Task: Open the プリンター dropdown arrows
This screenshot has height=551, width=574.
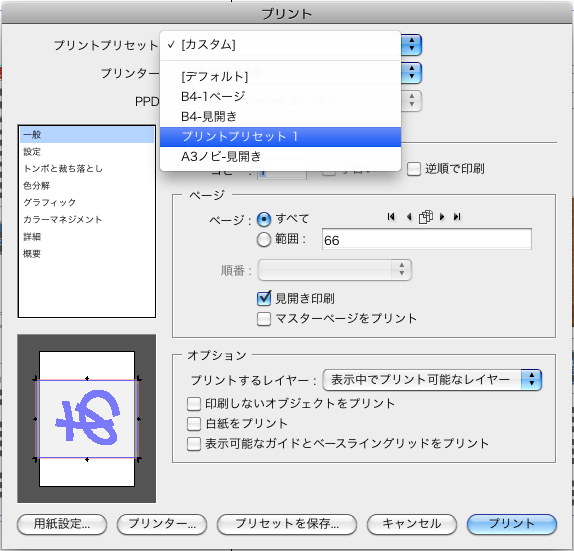Action: 412,72
